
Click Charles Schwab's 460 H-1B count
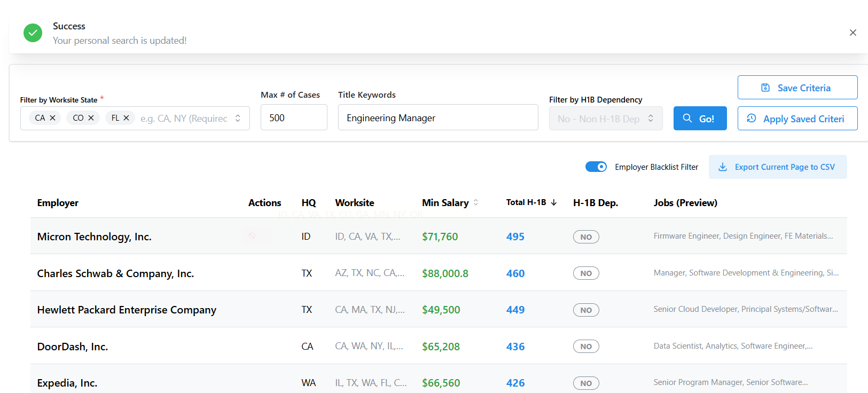coord(515,273)
